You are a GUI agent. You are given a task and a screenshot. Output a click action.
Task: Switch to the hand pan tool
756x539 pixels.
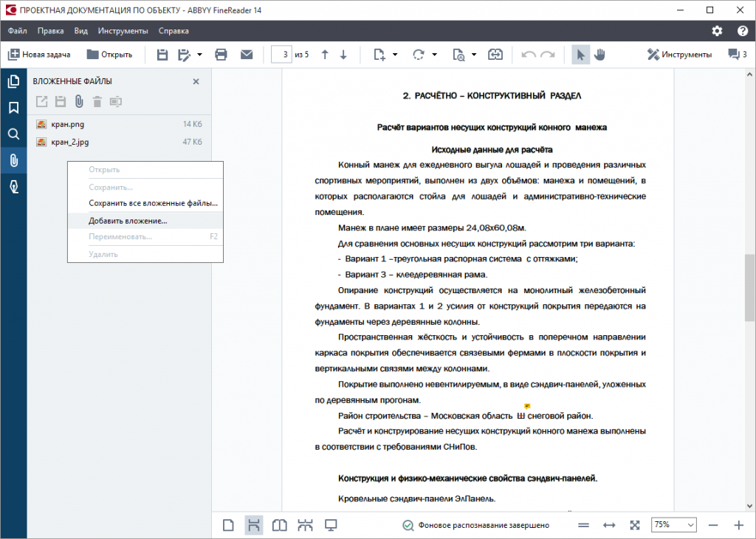click(599, 55)
